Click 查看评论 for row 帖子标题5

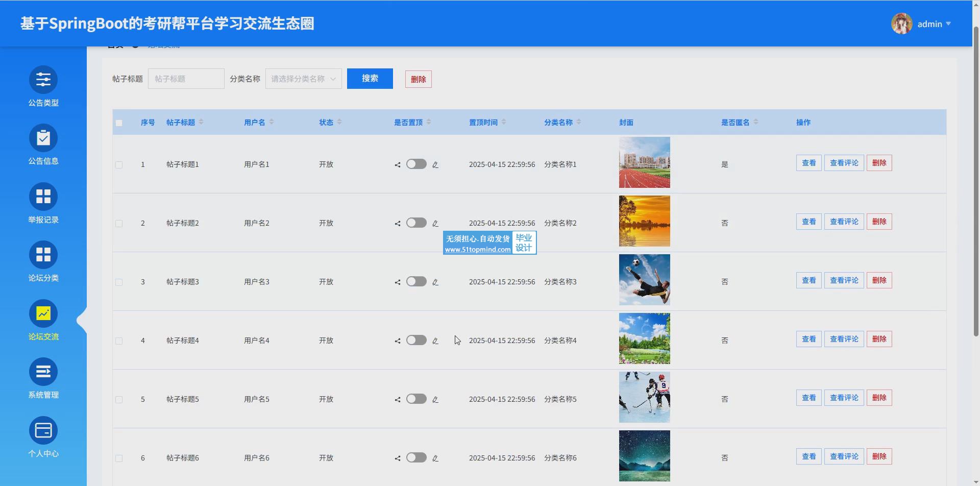844,398
